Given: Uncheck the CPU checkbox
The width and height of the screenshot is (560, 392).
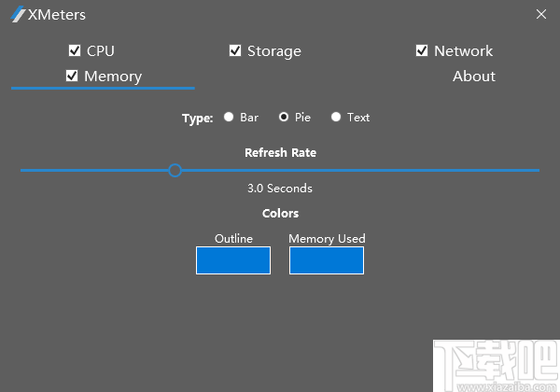Looking at the screenshot, I should pyautogui.click(x=75, y=50).
